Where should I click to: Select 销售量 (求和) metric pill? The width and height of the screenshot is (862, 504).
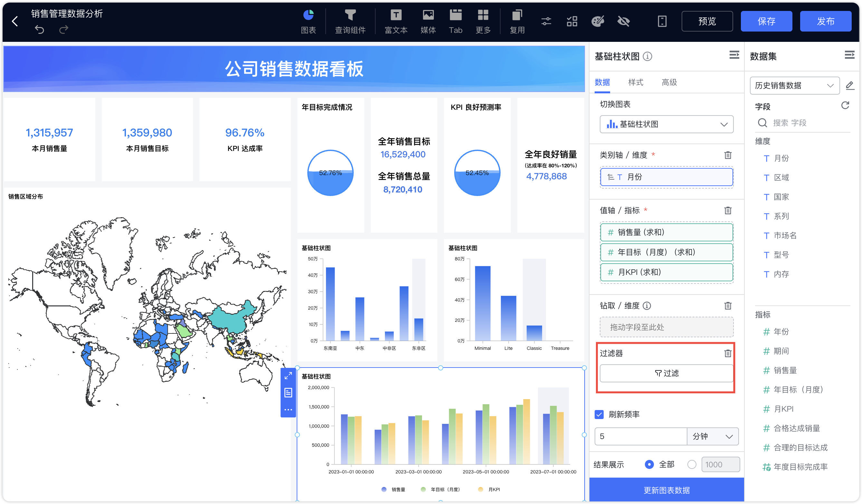[666, 232]
